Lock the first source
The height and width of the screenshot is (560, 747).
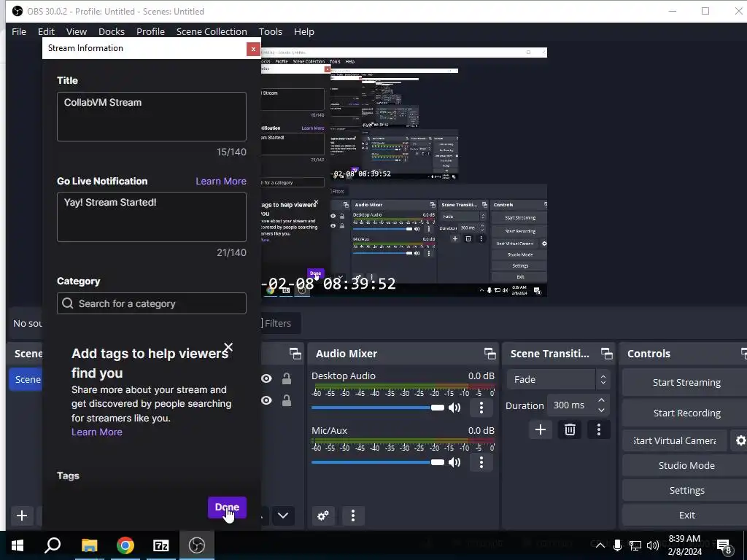[286, 378]
